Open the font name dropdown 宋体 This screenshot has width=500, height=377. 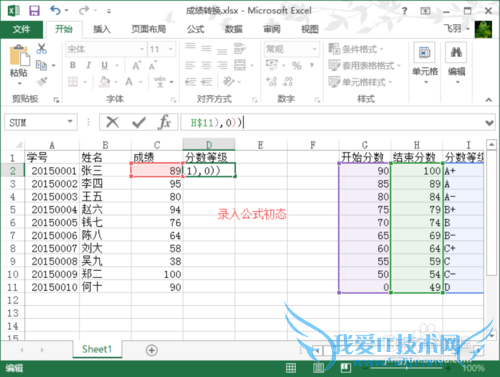143,49
